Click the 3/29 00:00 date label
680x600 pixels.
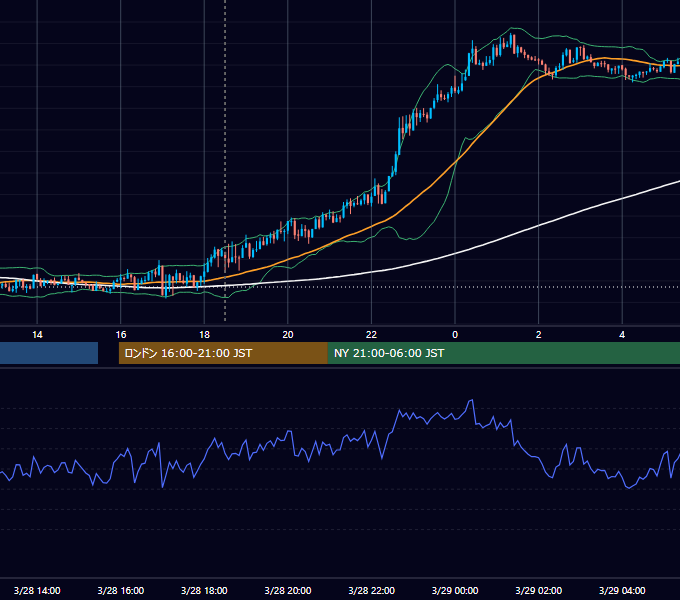pyautogui.click(x=455, y=590)
